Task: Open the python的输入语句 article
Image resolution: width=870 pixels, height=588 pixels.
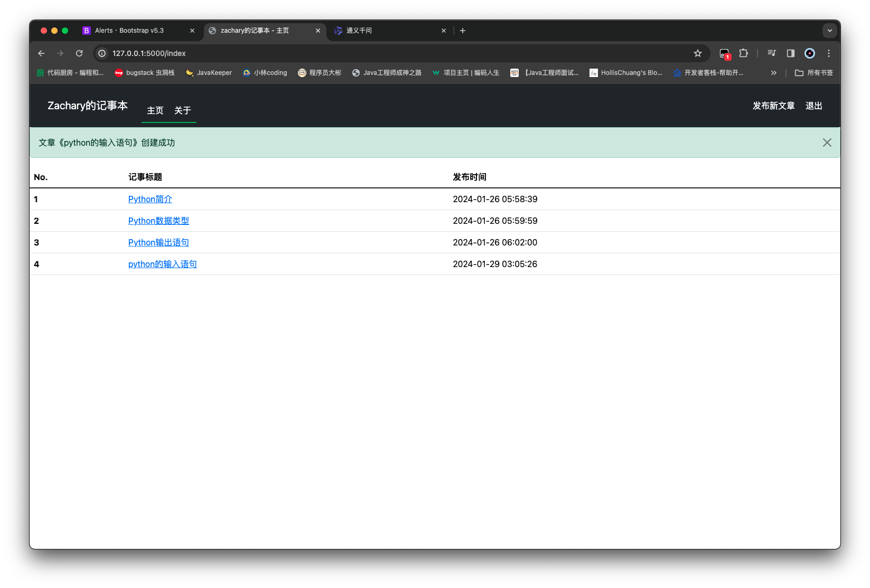Action: point(163,264)
